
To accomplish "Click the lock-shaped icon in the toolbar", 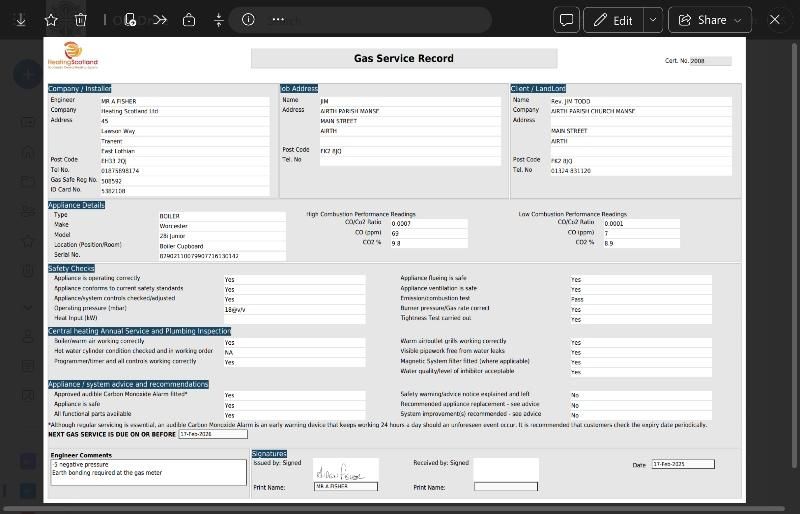I will pos(189,20).
